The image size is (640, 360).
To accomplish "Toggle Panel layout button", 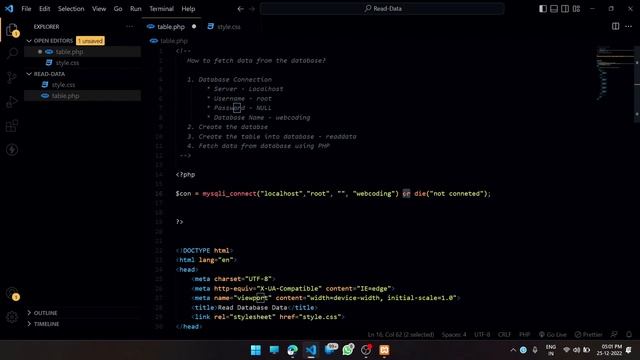I will (x=554, y=9).
